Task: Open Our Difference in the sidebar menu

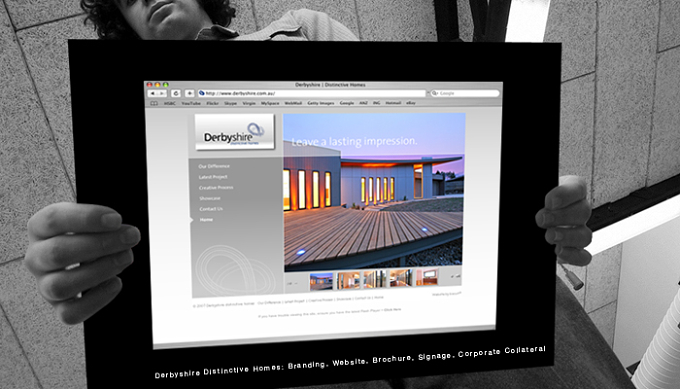Action: (x=214, y=166)
